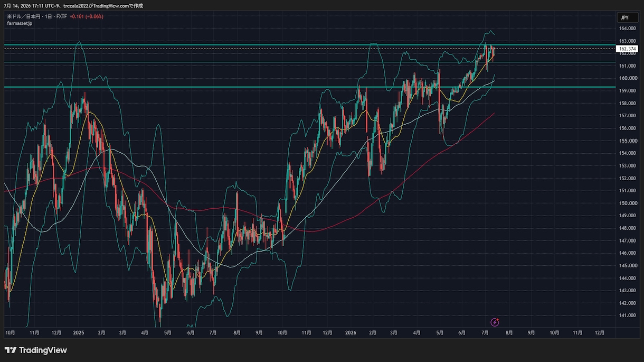Click the 155.000 price scale label
The image size is (644, 362).
pyautogui.click(x=627, y=141)
